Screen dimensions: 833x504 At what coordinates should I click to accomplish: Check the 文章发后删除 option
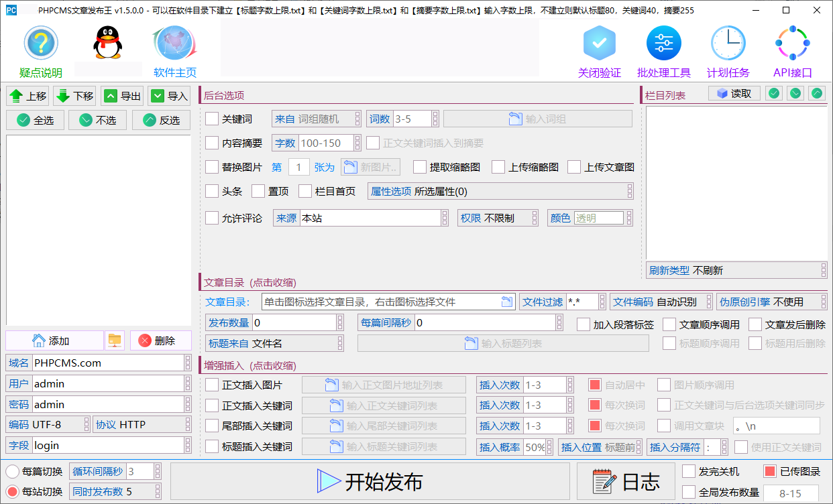[755, 324]
